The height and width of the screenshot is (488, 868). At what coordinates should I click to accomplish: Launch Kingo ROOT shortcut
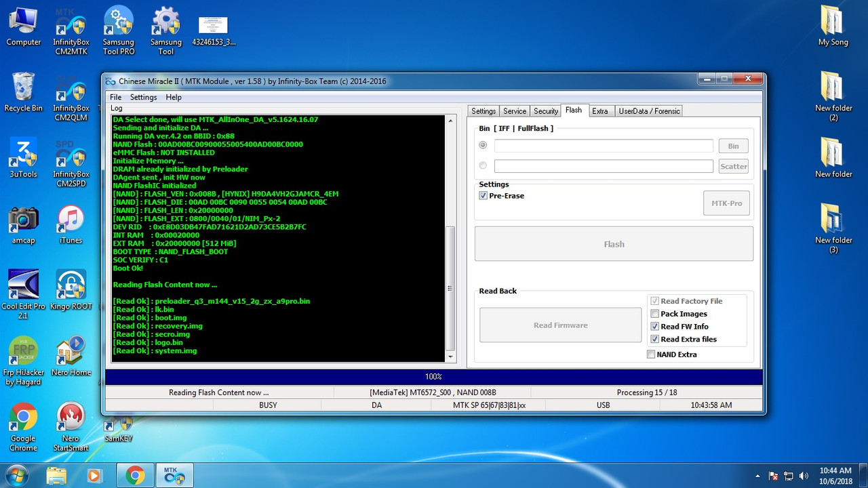71,290
